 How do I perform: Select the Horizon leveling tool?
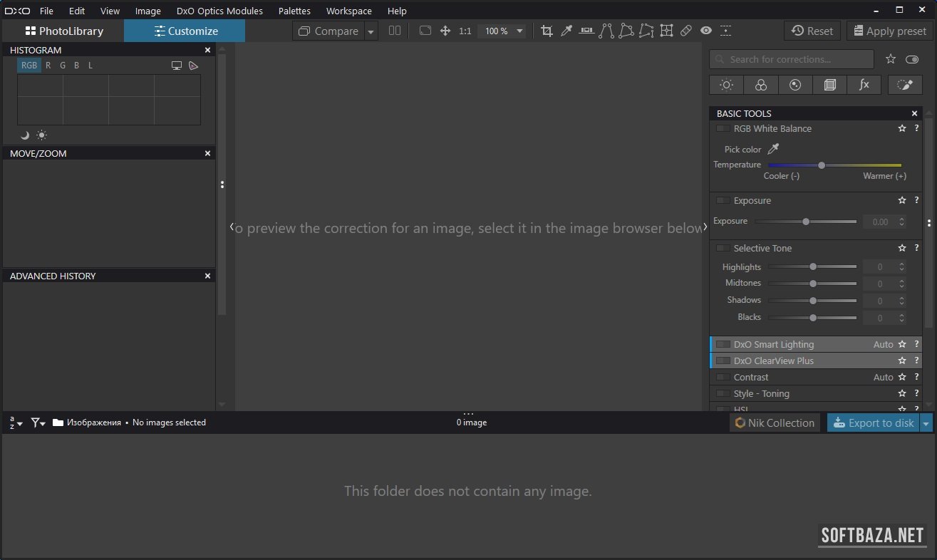586,31
